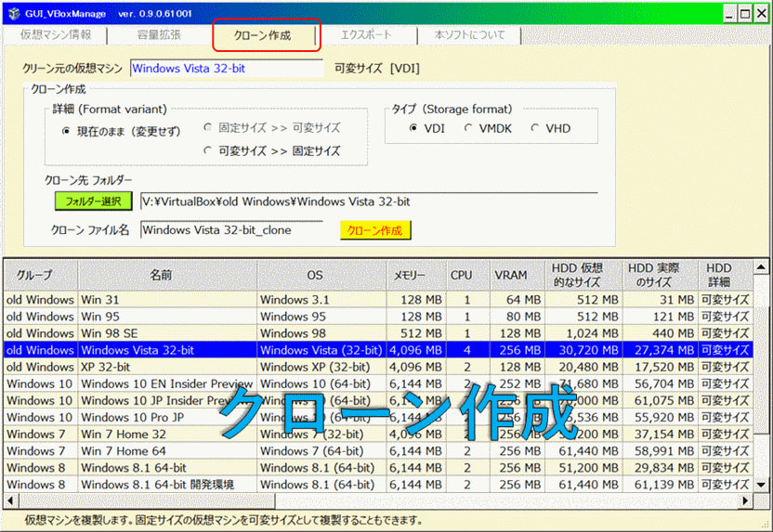773x532 pixels.
Task: Click the 29,834 MB actual size cell
Action: coord(660,467)
